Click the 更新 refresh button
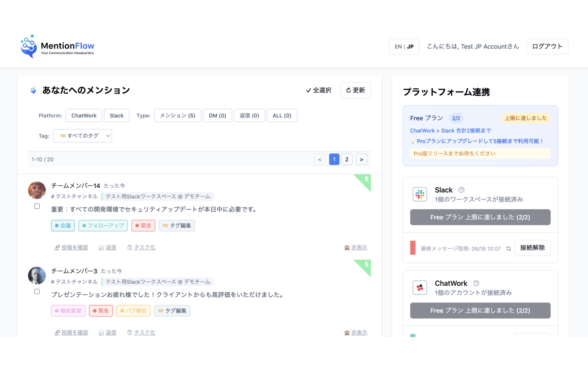Image resolution: width=588 pixels, height=368 pixels. [x=355, y=91]
